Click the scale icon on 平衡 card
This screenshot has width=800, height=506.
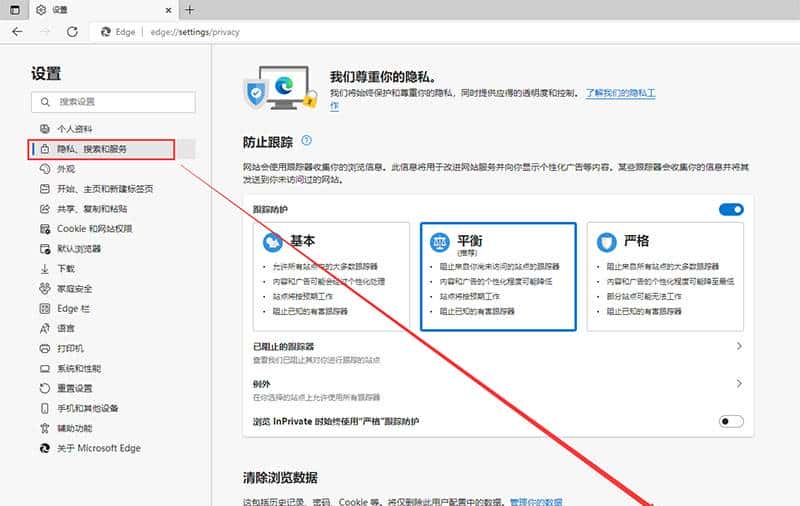[x=439, y=242]
